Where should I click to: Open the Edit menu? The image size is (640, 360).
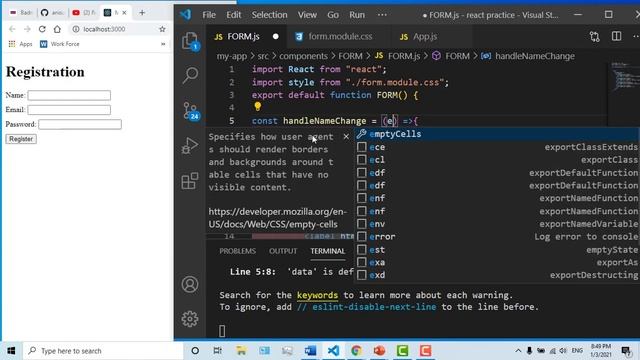pyautogui.click(x=234, y=15)
